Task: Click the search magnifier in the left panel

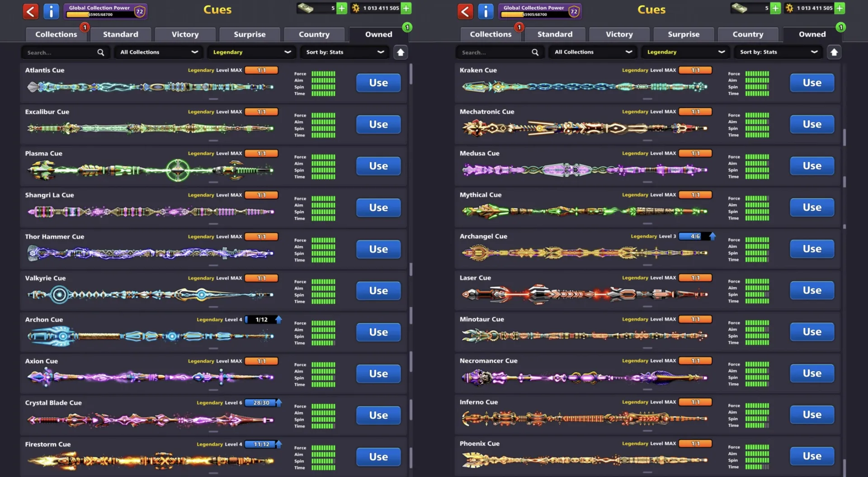Action: click(100, 52)
